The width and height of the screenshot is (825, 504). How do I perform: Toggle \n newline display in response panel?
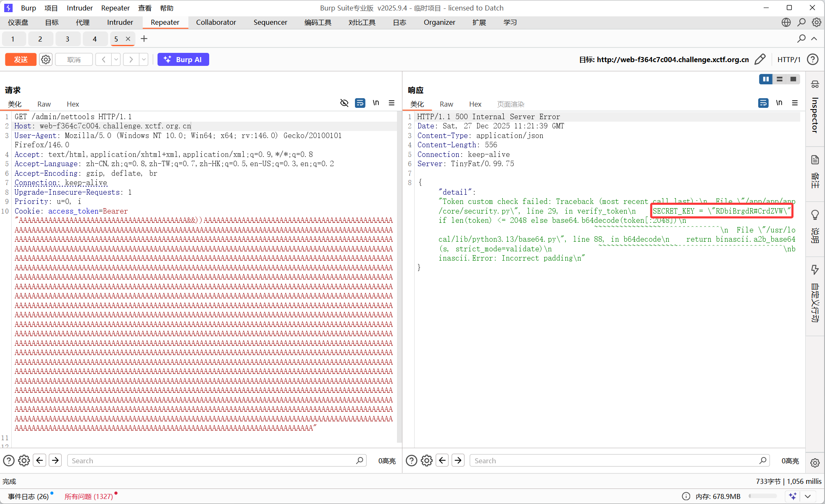click(x=779, y=103)
